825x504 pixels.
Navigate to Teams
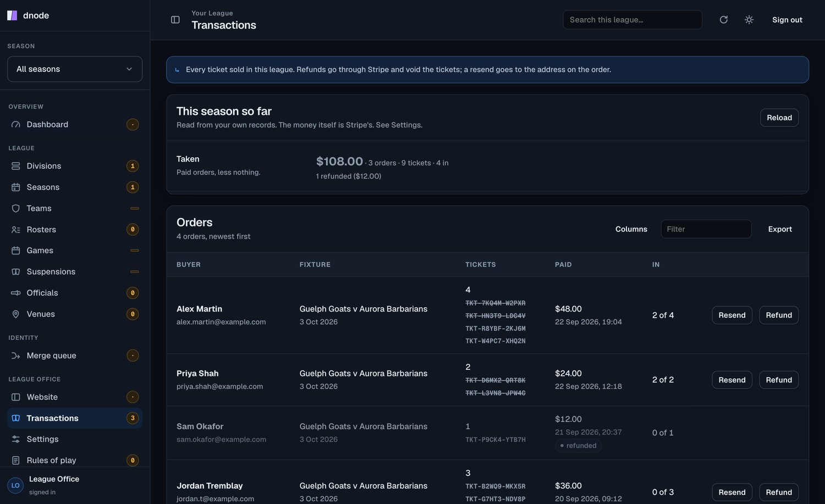tap(75, 208)
